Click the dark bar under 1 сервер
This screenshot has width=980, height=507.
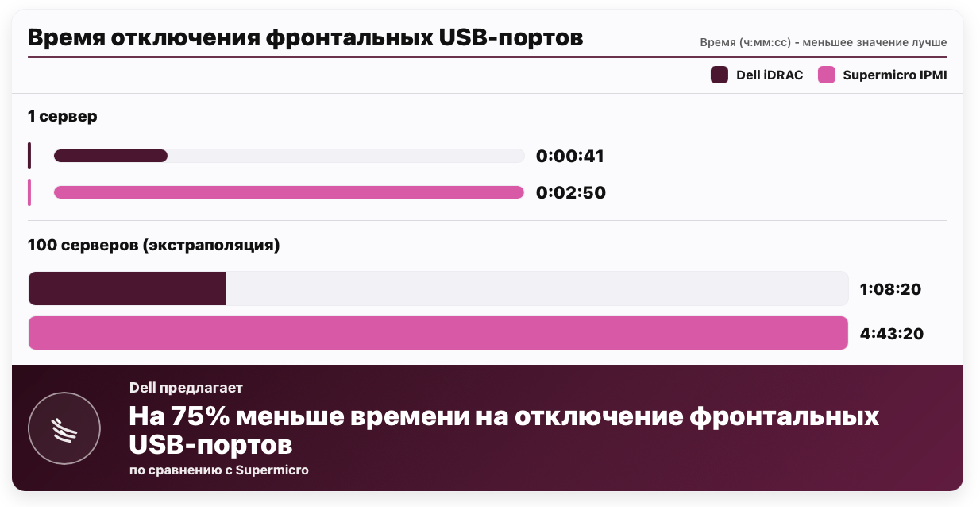pyautogui.click(x=110, y=156)
